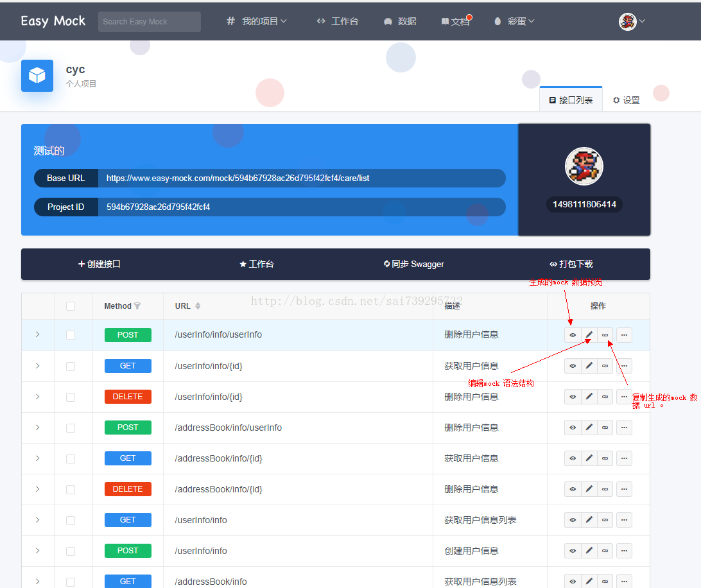Check the box for DELETE /userInfo/info/{id}
The image size is (701, 588).
pos(71,397)
